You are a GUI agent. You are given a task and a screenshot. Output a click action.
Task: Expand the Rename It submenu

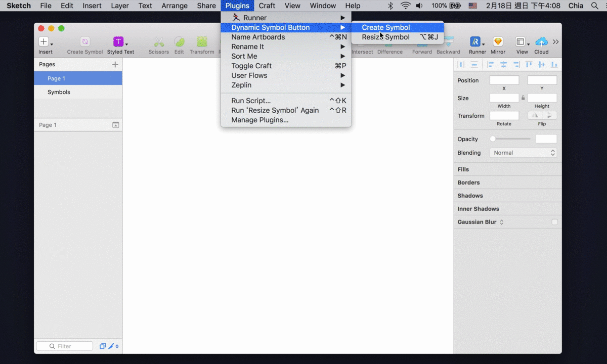[x=286, y=47]
